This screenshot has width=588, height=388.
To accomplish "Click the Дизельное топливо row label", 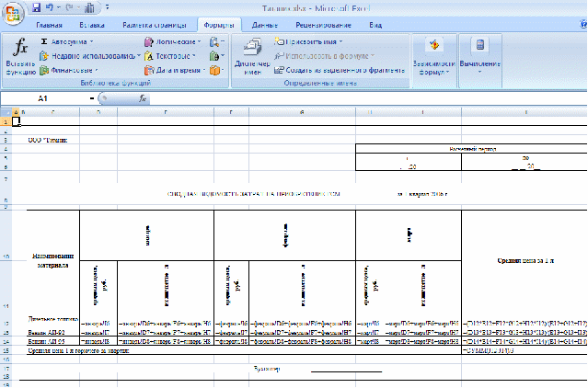I will (52, 319).
